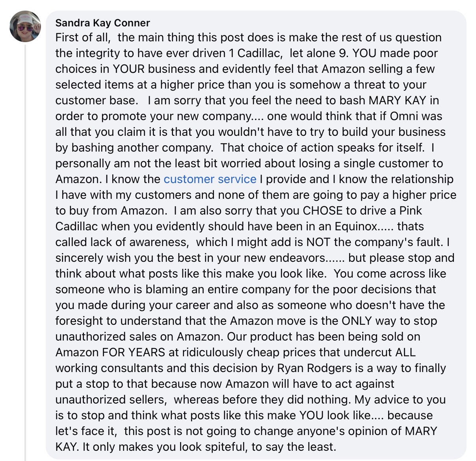Click the capitalized word ONLY
The width and height of the screenshot is (476, 461).
(357, 321)
